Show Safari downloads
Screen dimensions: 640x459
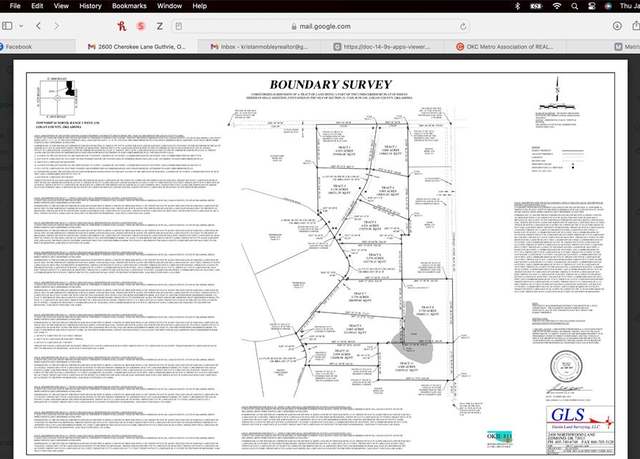tap(617, 26)
